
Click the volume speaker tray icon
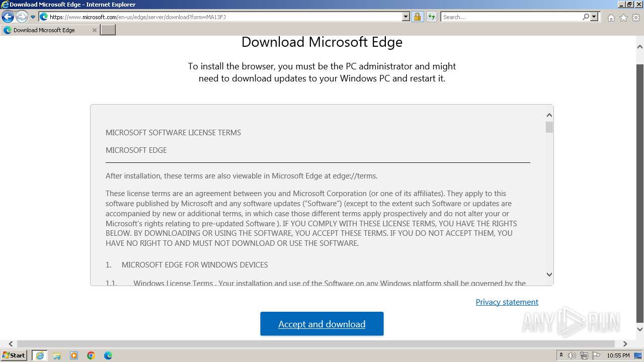(x=572, y=355)
